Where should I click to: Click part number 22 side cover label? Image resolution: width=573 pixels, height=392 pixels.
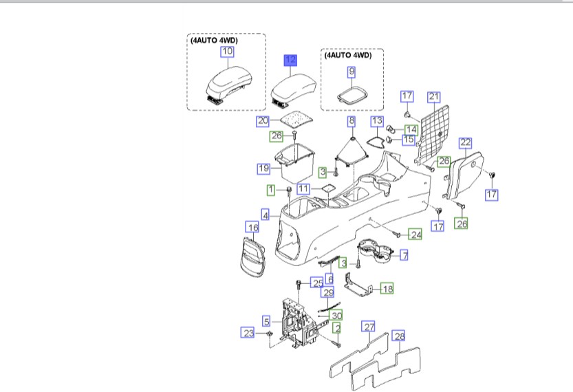466,142
